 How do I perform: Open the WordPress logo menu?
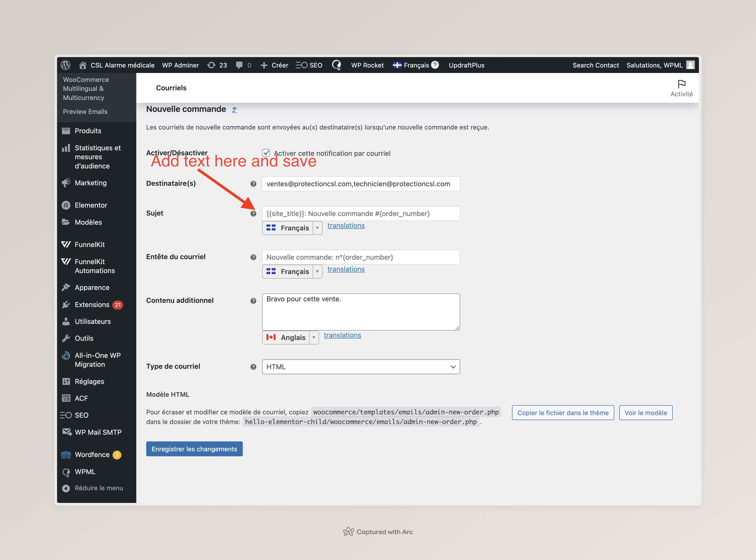(65, 65)
